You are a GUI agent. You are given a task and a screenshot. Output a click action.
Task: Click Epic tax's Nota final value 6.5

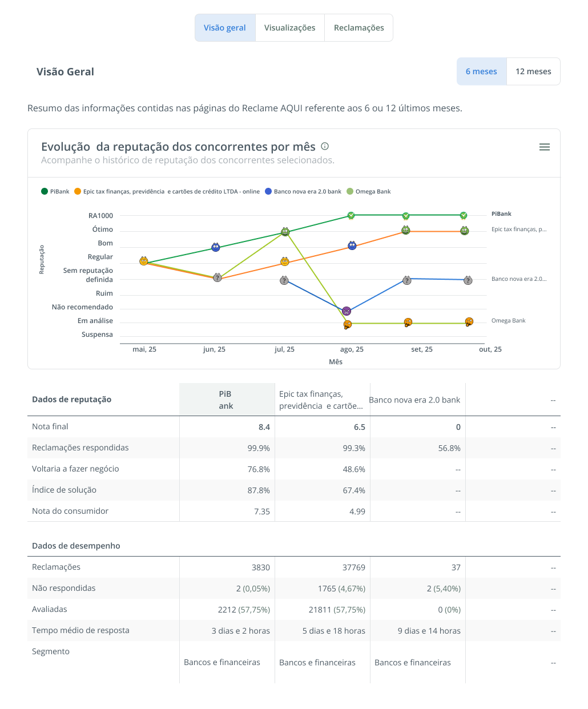point(359,427)
